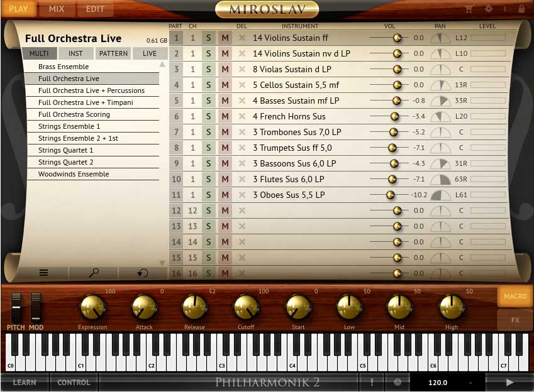Click the Expression macro knob
The height and width of the screenshot is (392, 534).
[x=92, y=307]
